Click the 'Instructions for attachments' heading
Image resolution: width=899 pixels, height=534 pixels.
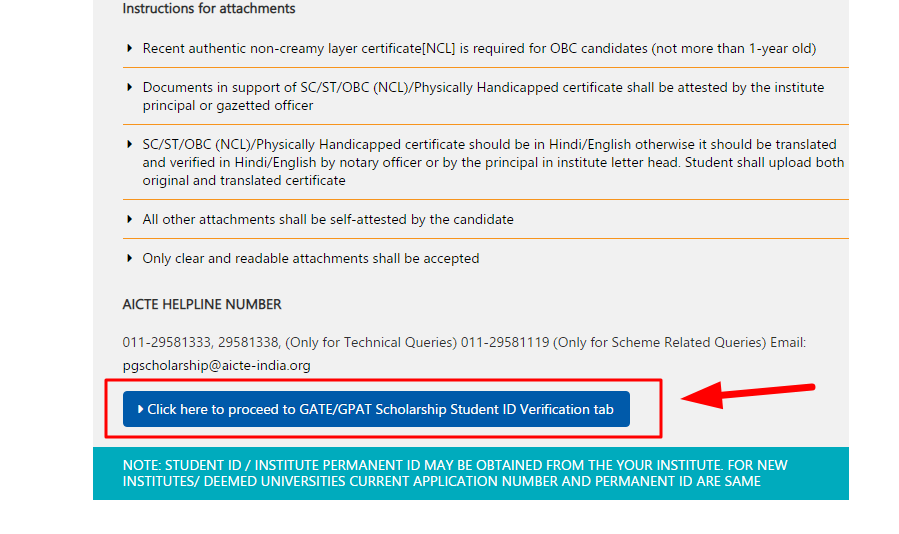pyautogui.click(x=209, y=9)
